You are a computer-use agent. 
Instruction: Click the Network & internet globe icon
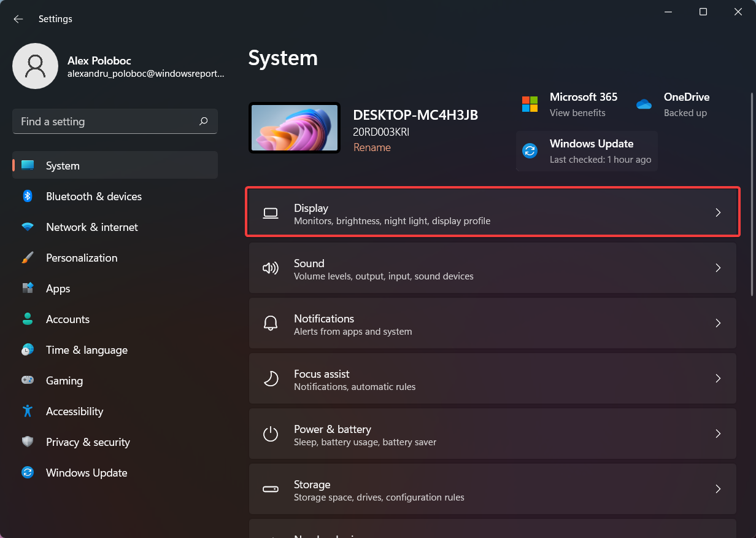(x=28, y=227)
